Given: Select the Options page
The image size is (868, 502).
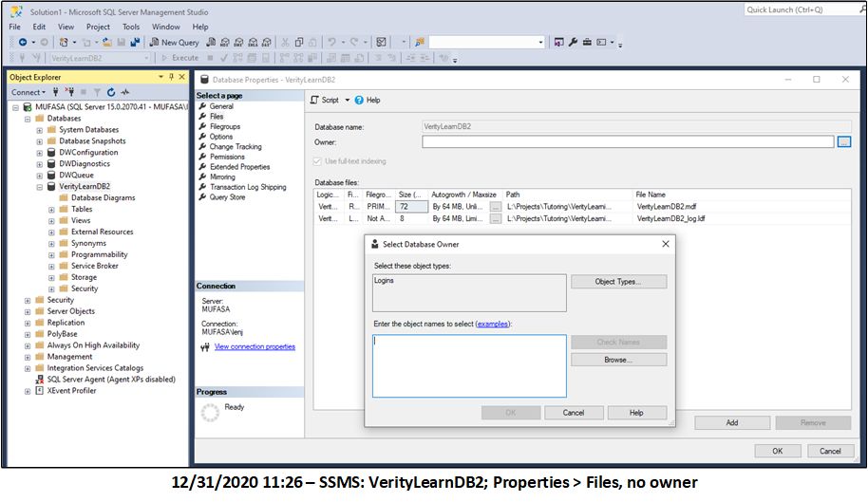Looking at the screenshot, I should coord(221,137).
